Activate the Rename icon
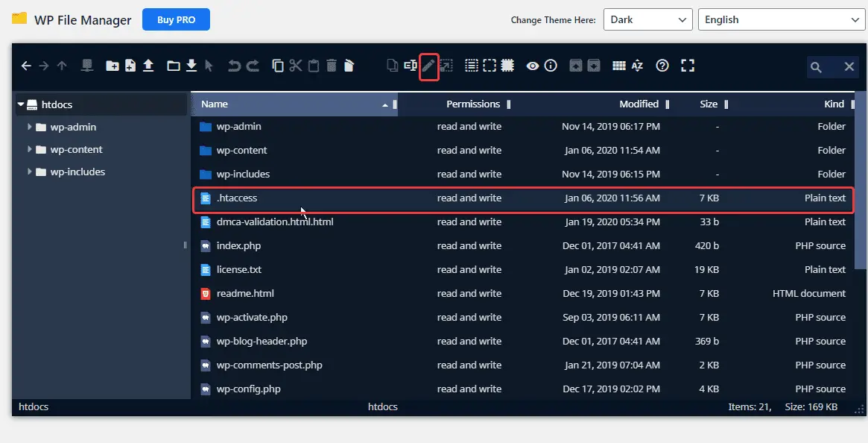Viewport: 868px width, 443px height. coord(409,66)
